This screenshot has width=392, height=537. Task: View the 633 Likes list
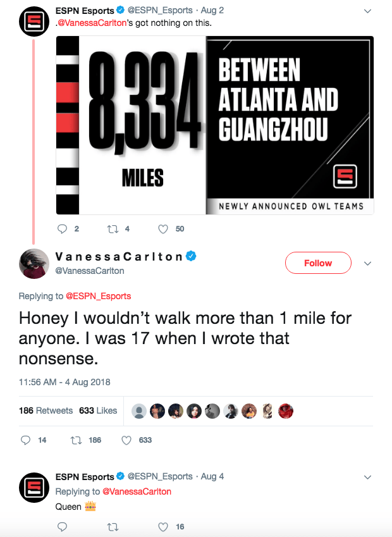(98, 410)
